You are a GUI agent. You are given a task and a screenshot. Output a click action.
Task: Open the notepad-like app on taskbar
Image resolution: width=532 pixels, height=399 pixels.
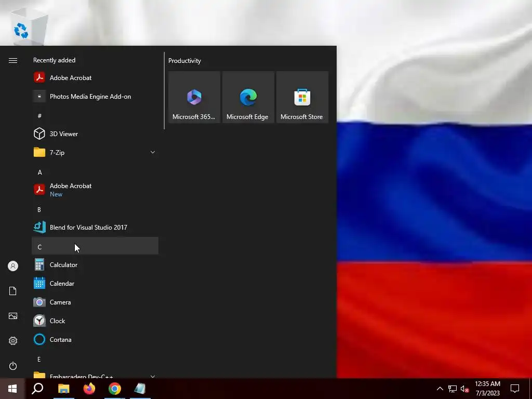tap(140, 389)
